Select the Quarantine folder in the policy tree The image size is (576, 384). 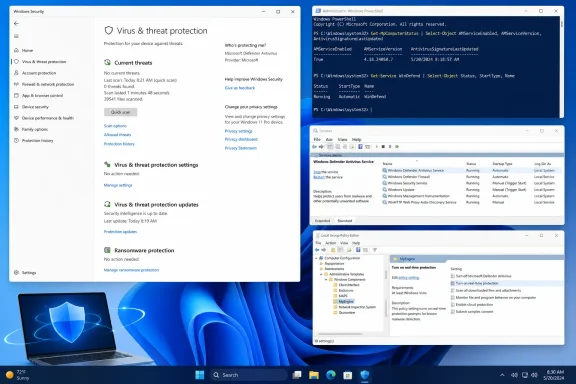click(344, 313)
